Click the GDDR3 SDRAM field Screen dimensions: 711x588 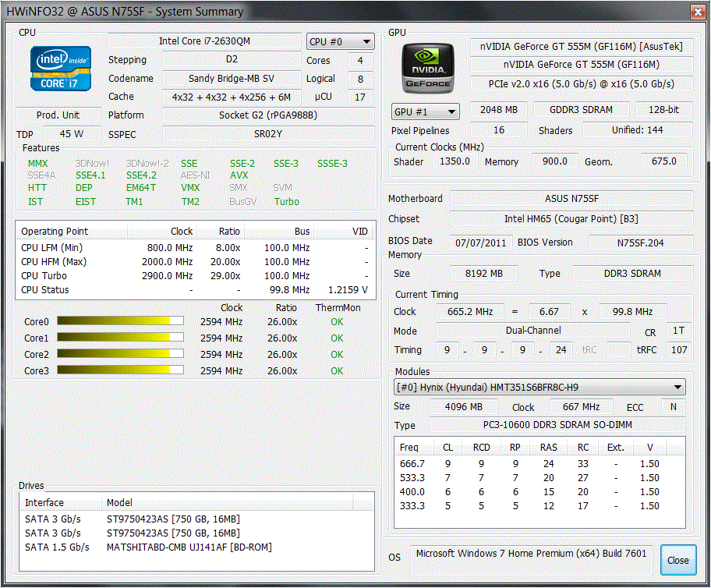[x=581, y=110]
